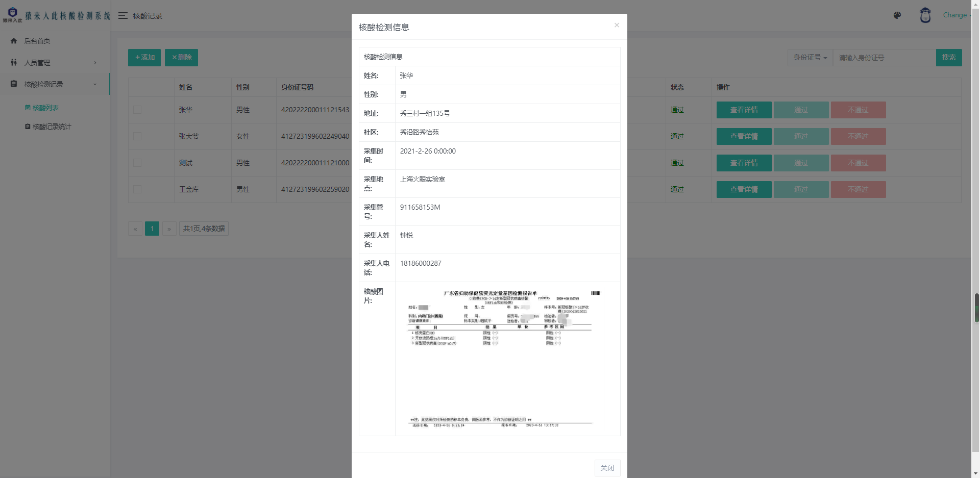Click the phone number 18186000287
Screen dimensions: 980x478
click(421, 263)
